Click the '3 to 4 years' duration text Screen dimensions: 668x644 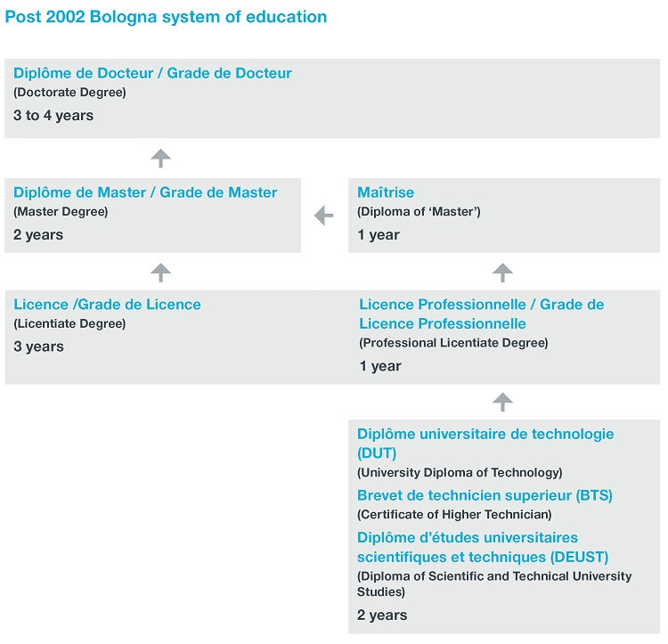[53, 116]
